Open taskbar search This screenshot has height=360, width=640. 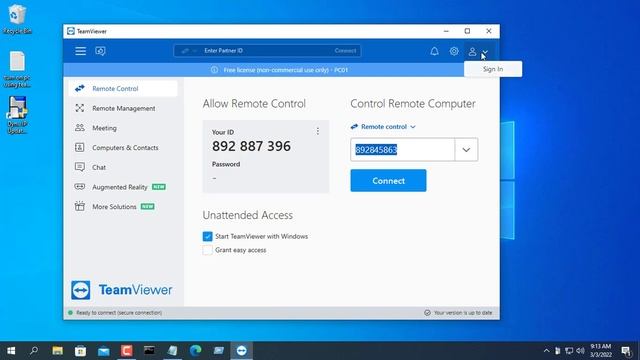point(34,351)
